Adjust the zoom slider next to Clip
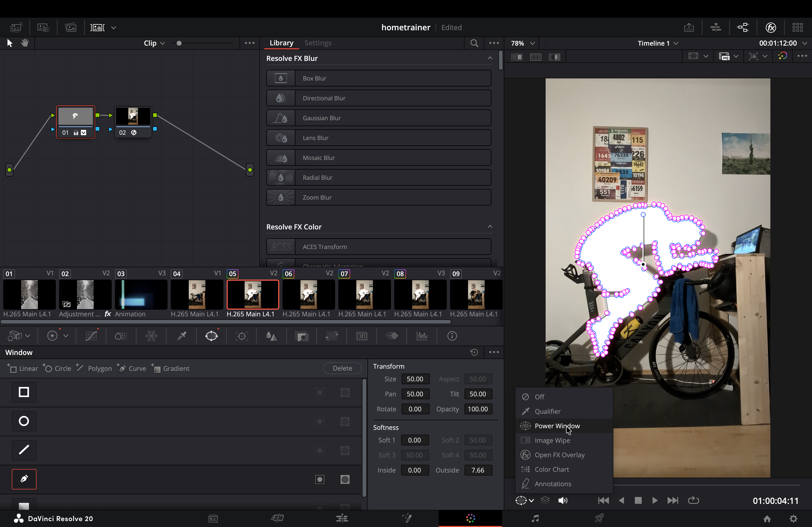Image resolution: width=812 pixels, height=527 pixels. [180, 43]
